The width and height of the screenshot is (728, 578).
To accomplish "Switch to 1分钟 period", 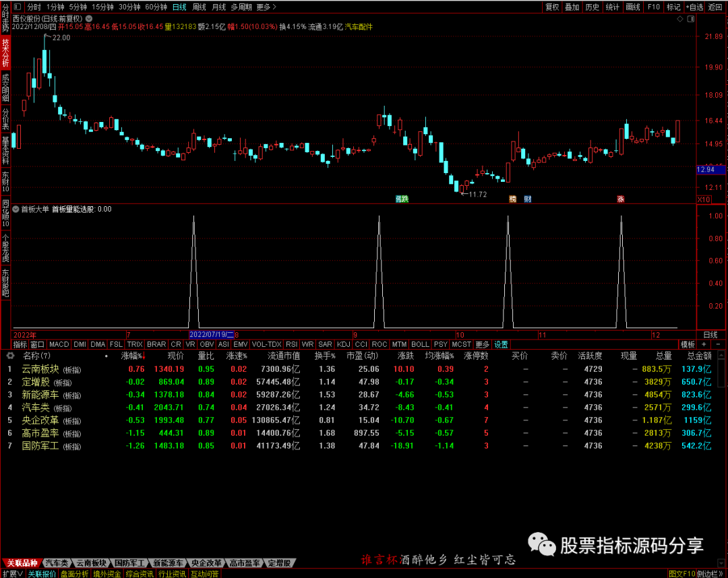I will (55, 7).
